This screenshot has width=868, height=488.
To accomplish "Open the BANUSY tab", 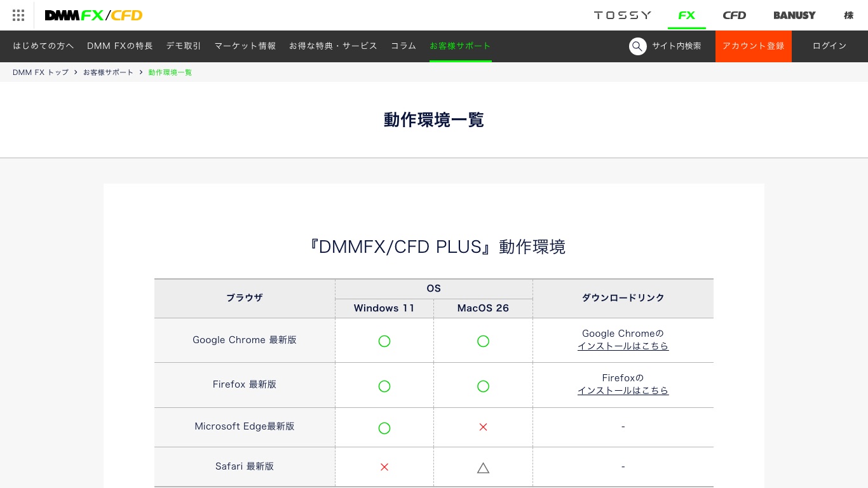I will click(794, 15).
